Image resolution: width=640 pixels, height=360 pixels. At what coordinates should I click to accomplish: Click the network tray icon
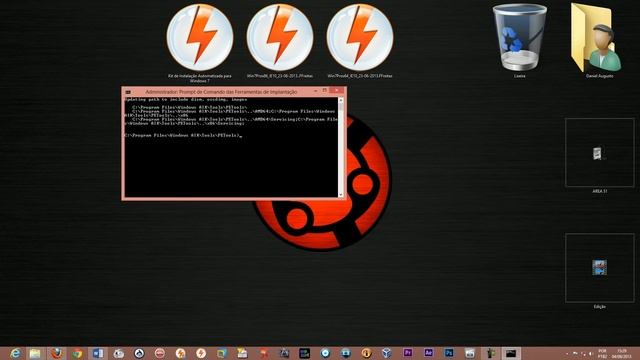point(583,353)
